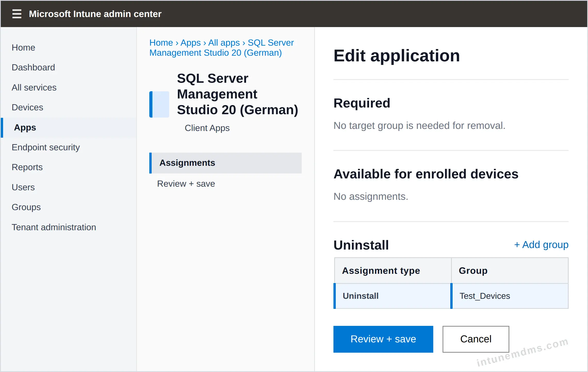This screenshot has width=588, height=372.
Task: Open the hamburger navigation menu
Action: pos(17,14)
